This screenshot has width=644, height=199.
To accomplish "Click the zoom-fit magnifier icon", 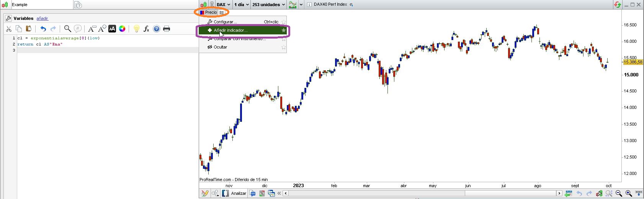I will [x=609, y=194].
